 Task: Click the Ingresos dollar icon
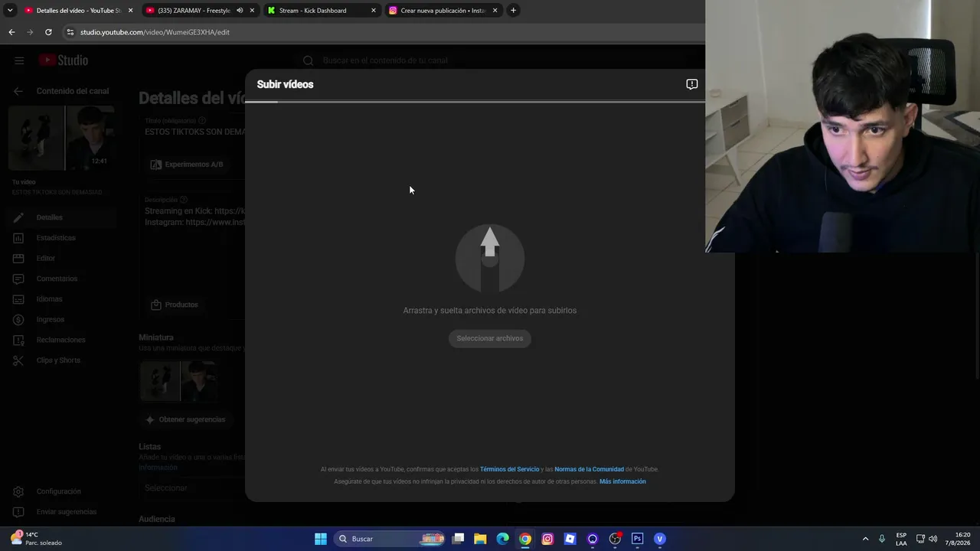point(18,320)
